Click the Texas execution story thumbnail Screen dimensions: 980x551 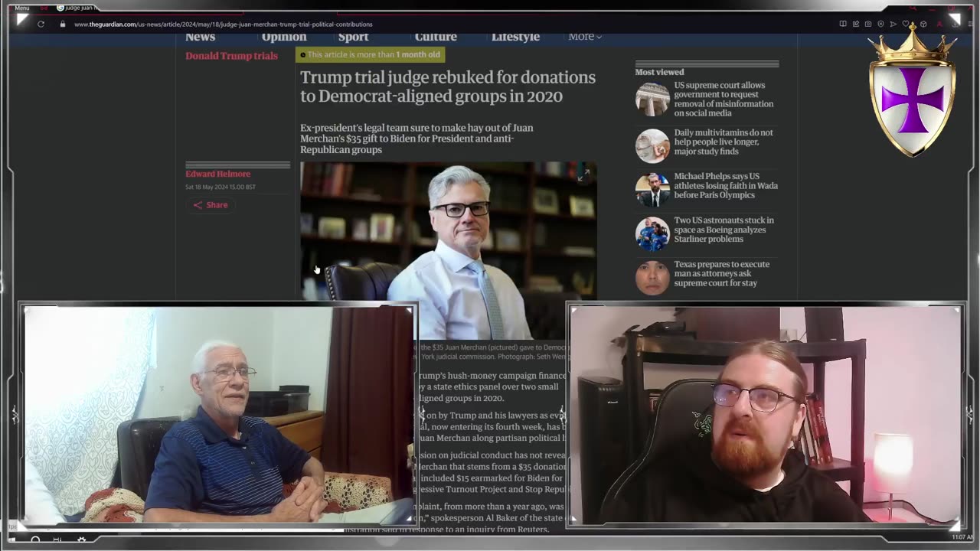(652, 277)
